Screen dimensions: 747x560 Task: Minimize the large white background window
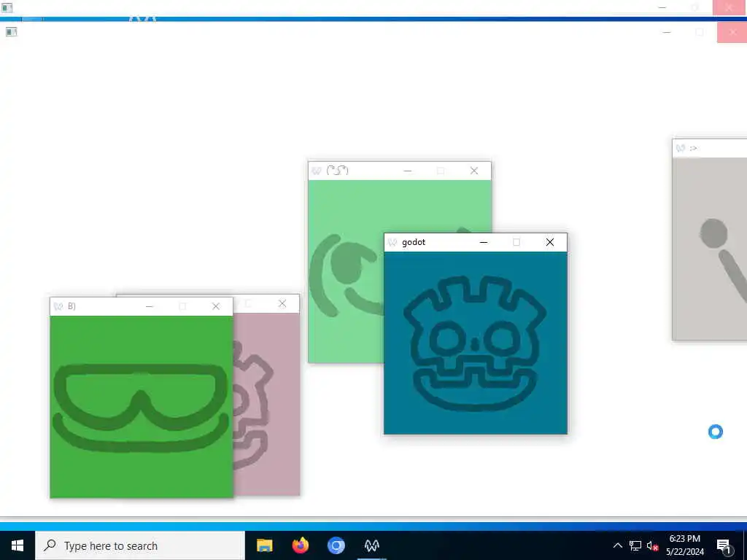pos(667,32)
